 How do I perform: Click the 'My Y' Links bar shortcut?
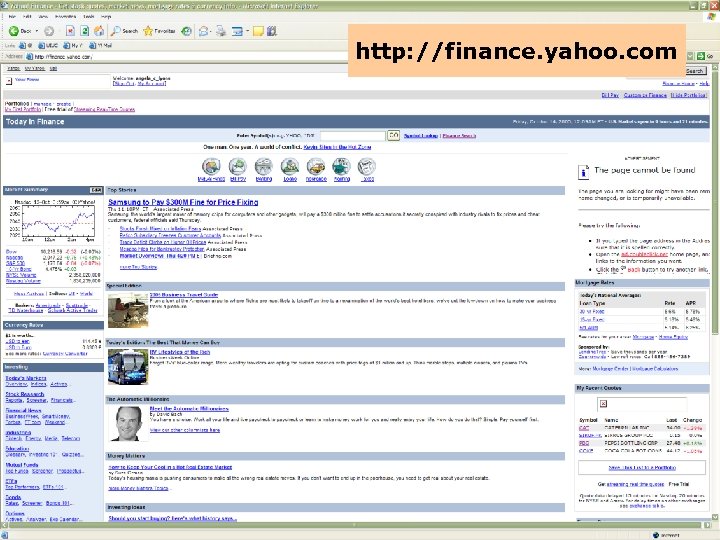click(x=73, y=45)
